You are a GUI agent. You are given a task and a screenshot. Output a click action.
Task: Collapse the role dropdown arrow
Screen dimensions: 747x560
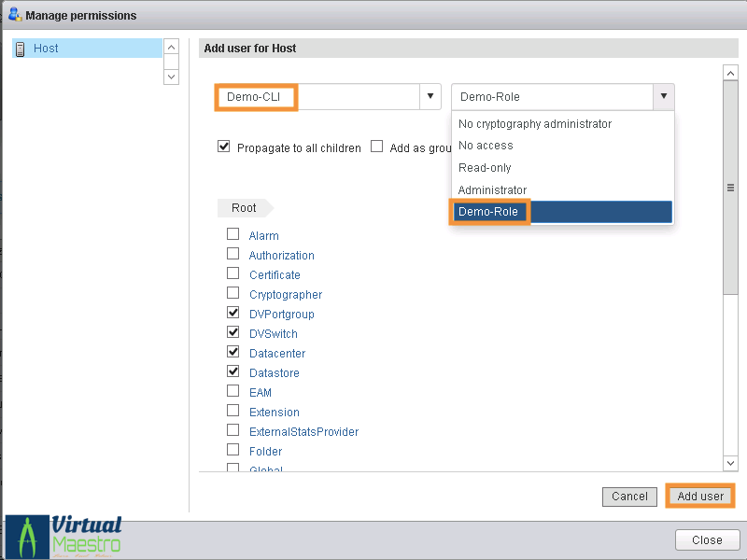(x=663, y=96)
